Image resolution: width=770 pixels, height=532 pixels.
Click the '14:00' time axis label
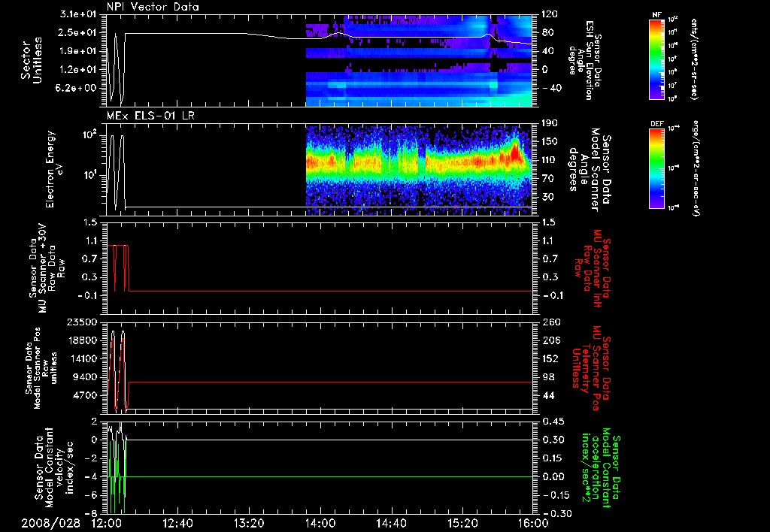[320, 523]
